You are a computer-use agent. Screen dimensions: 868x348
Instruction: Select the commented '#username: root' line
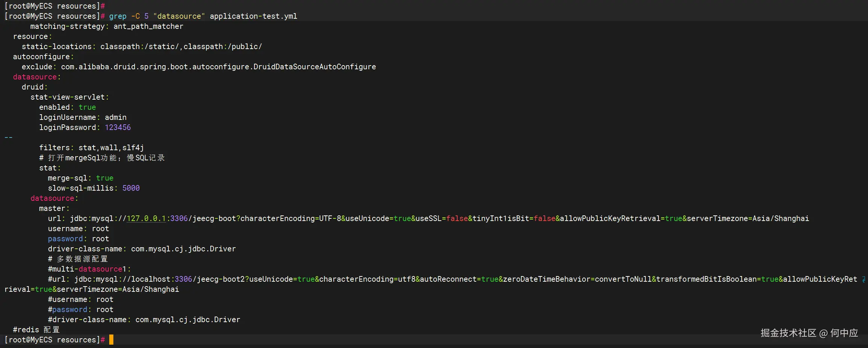coord(80,299)
